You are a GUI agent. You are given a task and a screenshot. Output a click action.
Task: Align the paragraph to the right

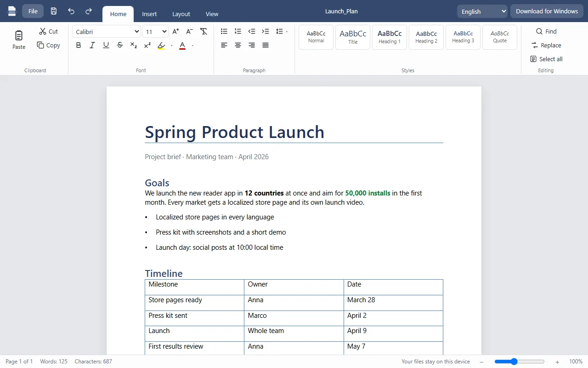(x=252, y=45)
